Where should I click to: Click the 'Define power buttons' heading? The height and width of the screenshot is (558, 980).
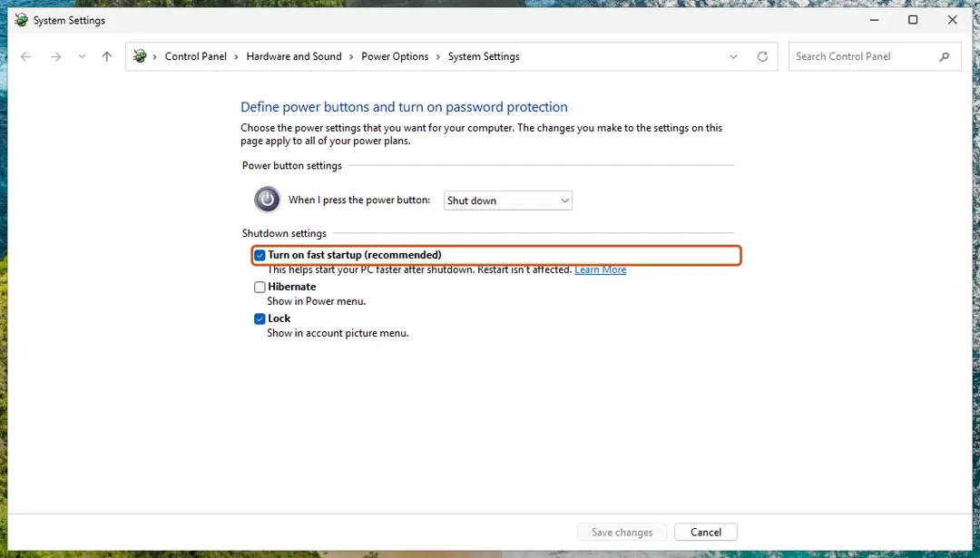click(x=405, y=107)
